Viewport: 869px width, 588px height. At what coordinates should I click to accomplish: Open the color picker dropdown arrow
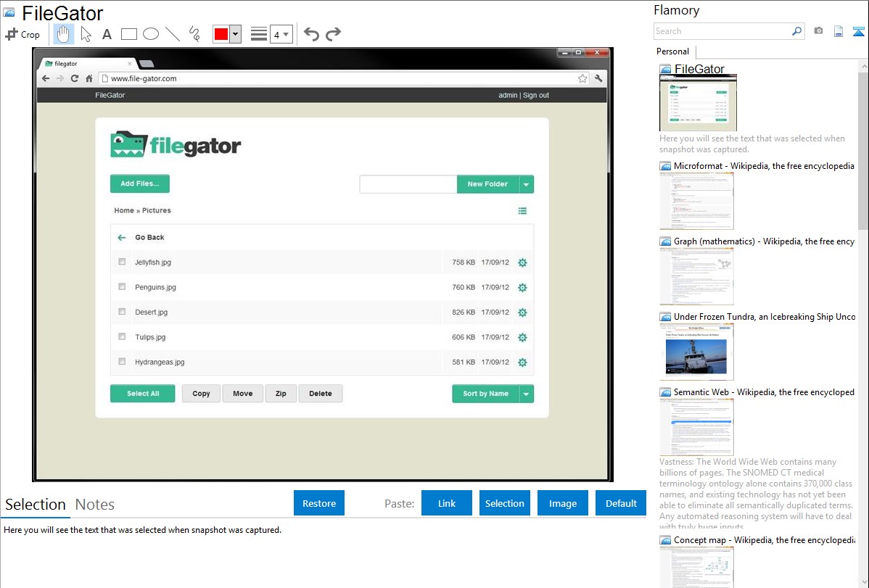click(x=236, y=34)
